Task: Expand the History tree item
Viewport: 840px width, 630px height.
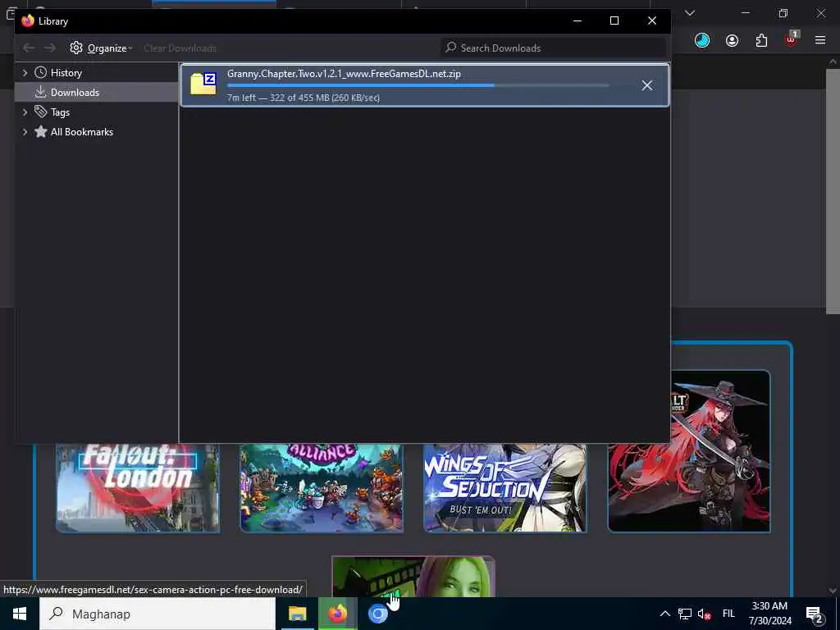Action: click(25, 72)
